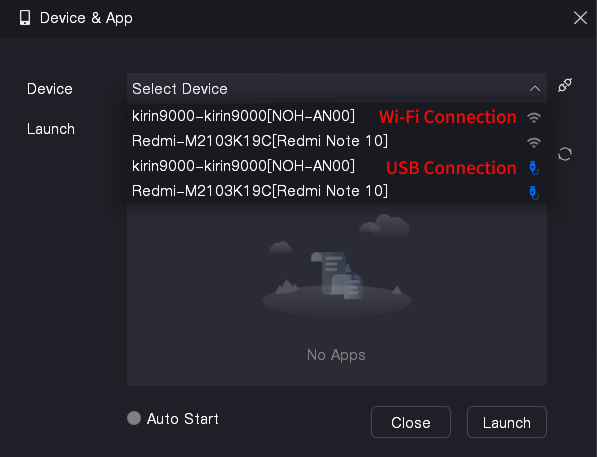Select kirin9000 device over Wi-Fi connection
Image resolution: width=597 pixels, height=457 pixels.
click(x=337, y=116)
